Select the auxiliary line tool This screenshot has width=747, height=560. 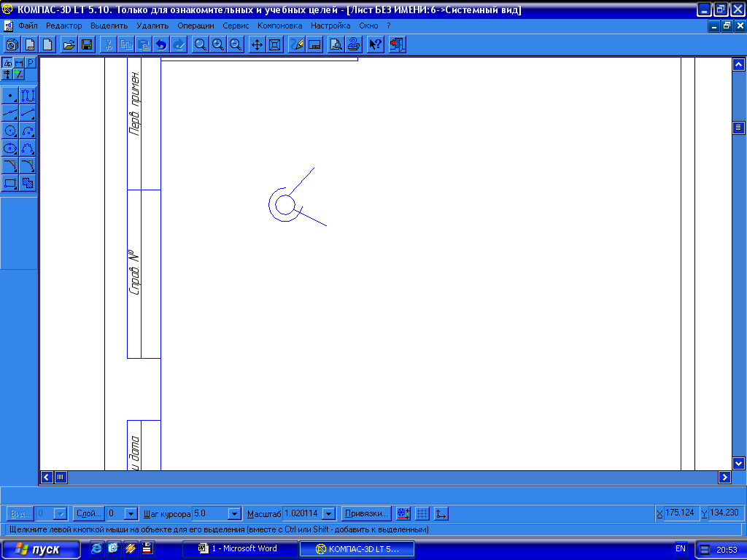click(x=10, y=113)
